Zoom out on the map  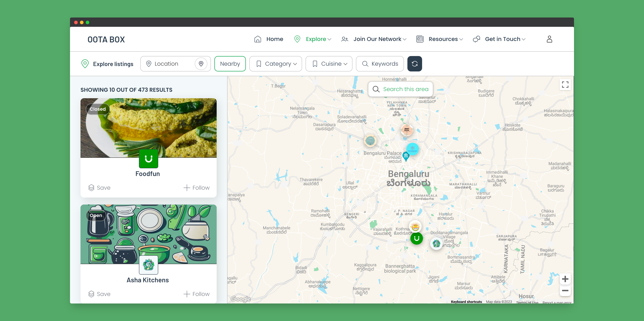click(x=565, y=291)
